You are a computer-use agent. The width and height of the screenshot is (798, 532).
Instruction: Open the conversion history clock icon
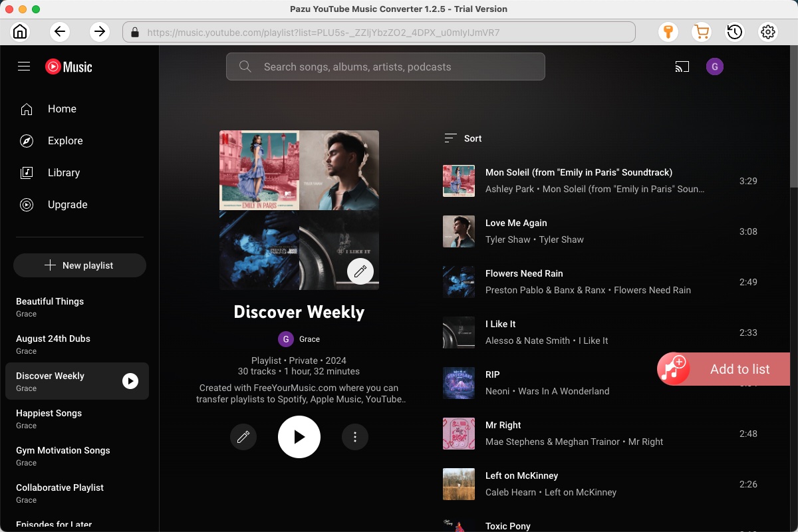pyautogui.click(x=734, y=31)
